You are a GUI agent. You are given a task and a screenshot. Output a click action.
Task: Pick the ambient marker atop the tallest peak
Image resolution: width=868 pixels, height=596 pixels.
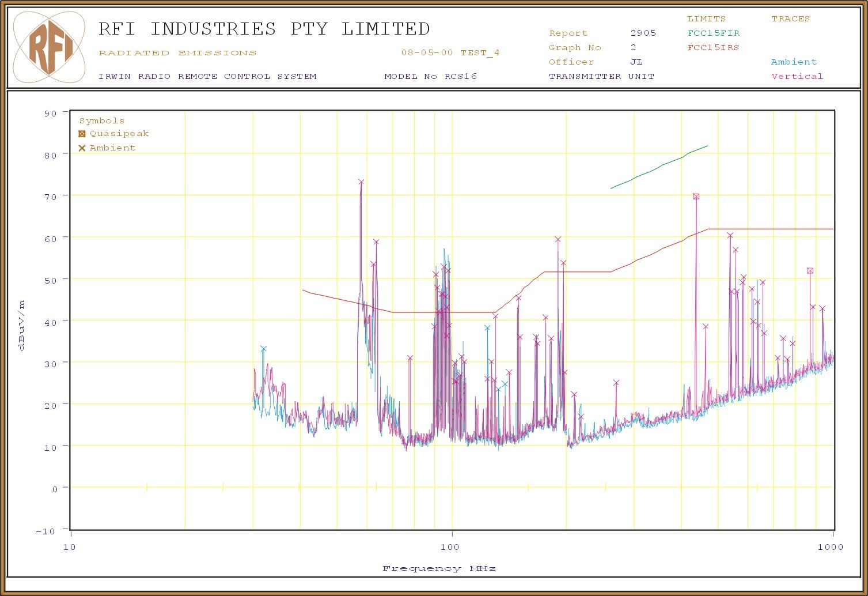(x=361, y=182)
